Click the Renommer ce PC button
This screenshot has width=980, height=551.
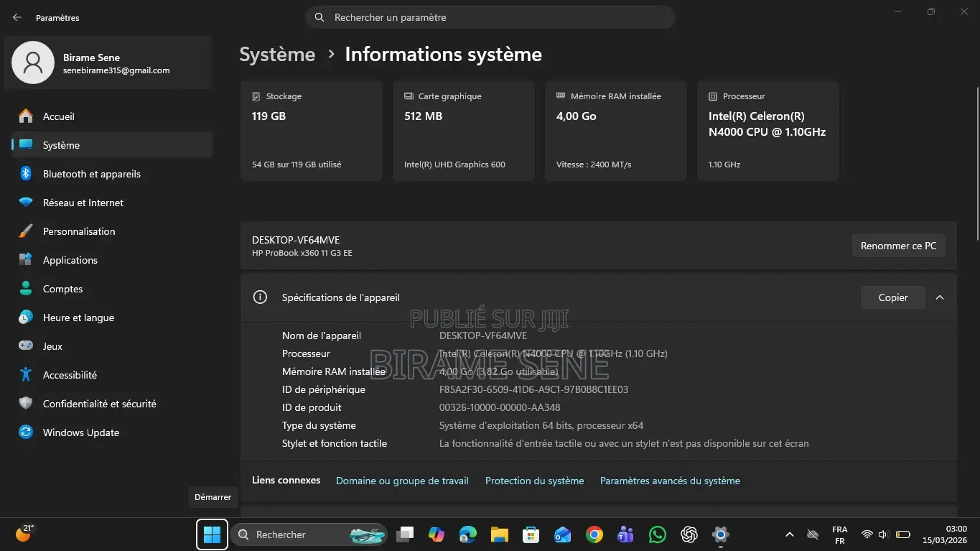(898, 246)
